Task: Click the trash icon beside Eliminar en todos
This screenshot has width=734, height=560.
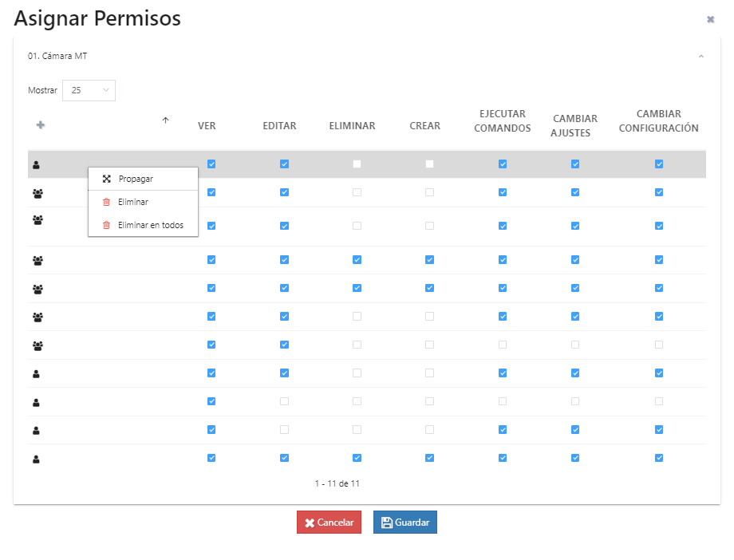Action: point(106,226)
